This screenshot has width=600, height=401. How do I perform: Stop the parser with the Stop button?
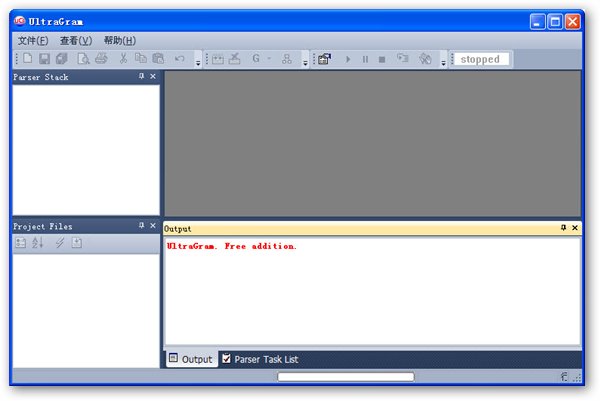(382, 59)
